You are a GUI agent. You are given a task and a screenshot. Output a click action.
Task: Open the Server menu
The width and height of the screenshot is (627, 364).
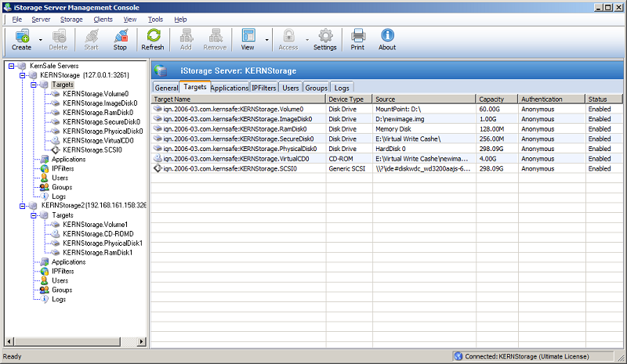[x=41, y=20]
